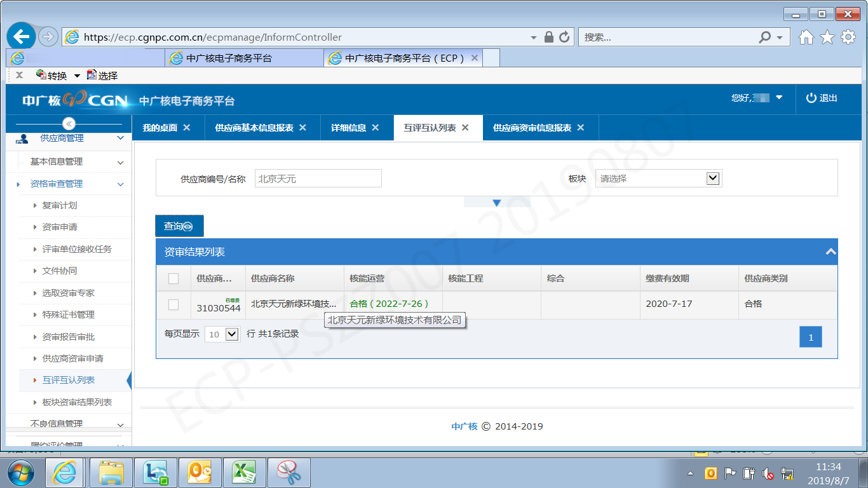Image resolution: width=868 pixels, height=488 pixels.
Task: Expand the 不良信息管理 sidebar chevron
Action: point(121,424)
